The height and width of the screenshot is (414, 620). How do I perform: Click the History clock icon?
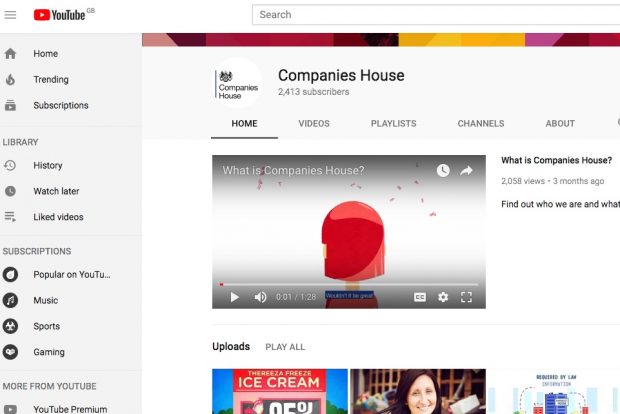(10, 165)
